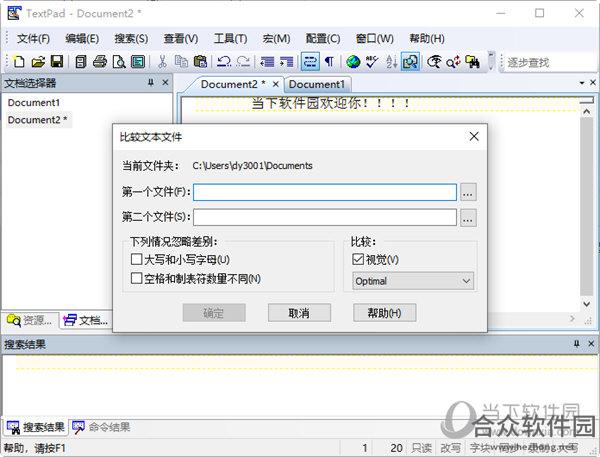Open the 窗口(W) menu

(x=375, y=38)
